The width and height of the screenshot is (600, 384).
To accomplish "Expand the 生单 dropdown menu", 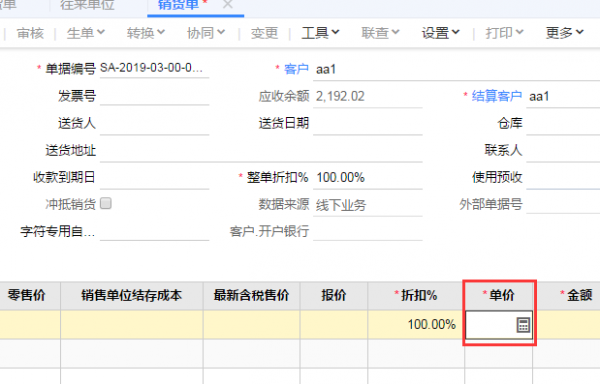I will click(x=85, y=33).
